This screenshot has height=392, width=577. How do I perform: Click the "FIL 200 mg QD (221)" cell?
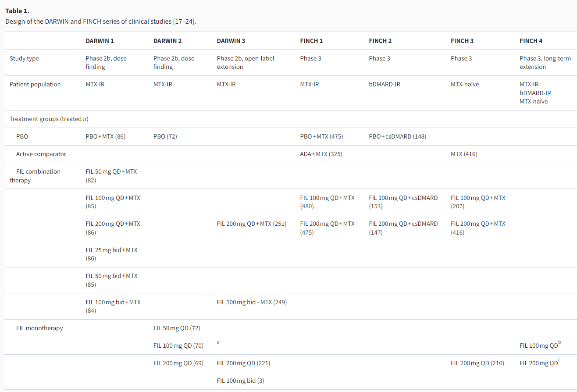(x=243, y=363)
